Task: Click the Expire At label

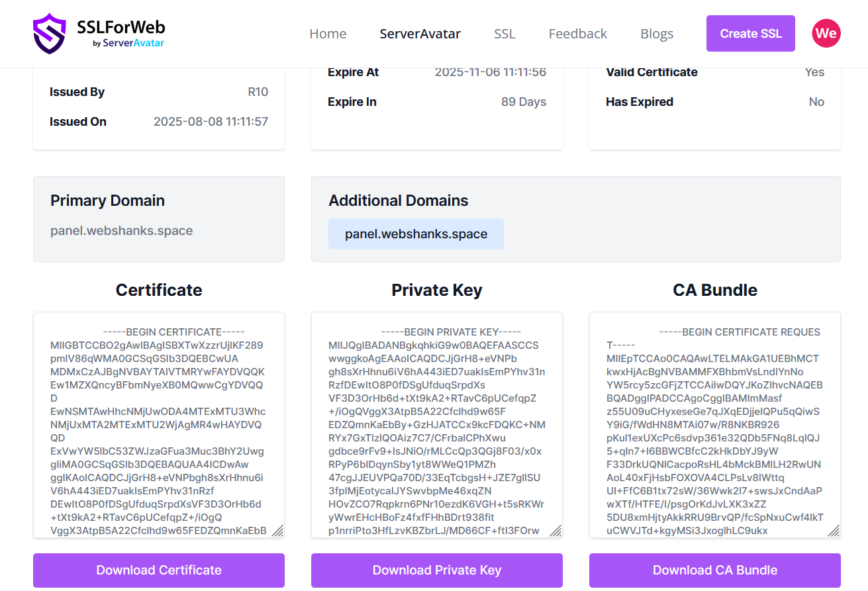Action: pos(354,72)
